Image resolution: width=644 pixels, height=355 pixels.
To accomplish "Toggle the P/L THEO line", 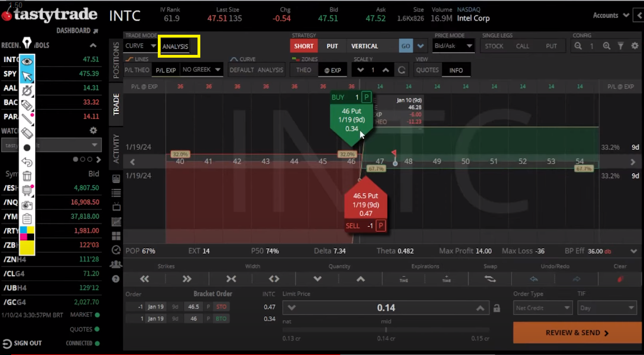I will coord(137,70).
